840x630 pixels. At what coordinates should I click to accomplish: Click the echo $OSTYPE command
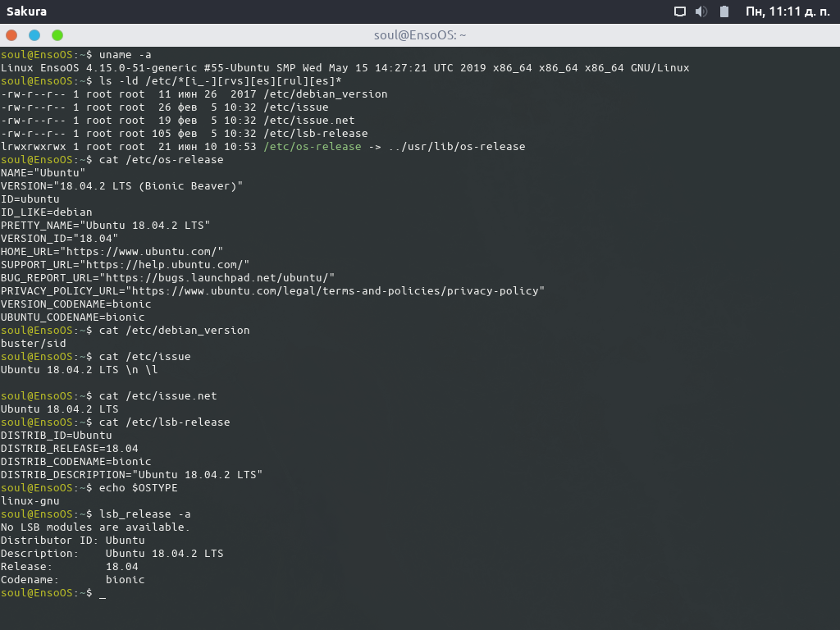click(x=138, y=488)
